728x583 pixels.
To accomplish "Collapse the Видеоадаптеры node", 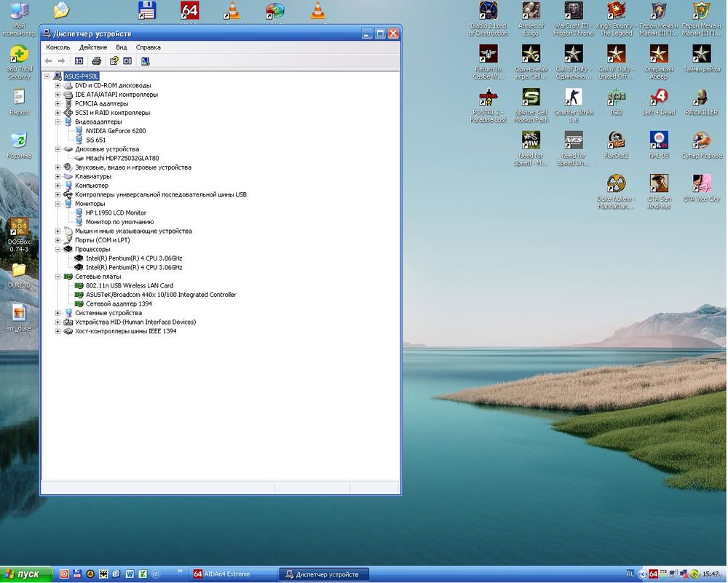I will click(x=58, y=122).
